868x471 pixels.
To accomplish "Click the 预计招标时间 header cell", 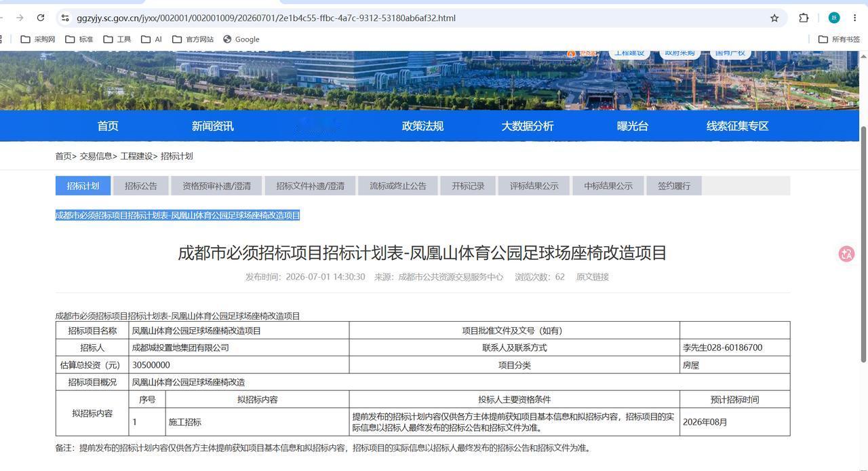I will 735,400.
